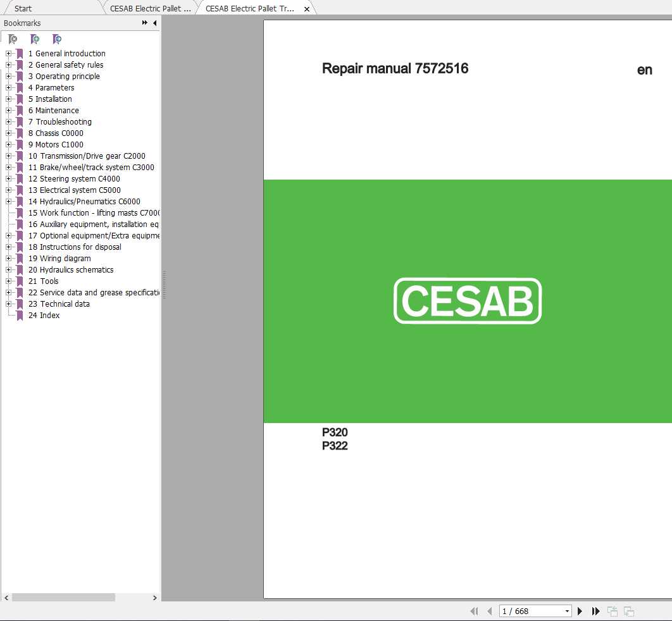This screenshot has height=621, width=672.
Task: Click the delete bookmark icon in Bookmarks toolbar
Action: click(13, 39)
